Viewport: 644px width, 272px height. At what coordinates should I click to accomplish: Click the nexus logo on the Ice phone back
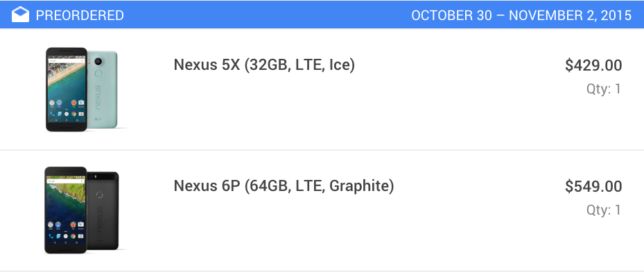[98, 98]
